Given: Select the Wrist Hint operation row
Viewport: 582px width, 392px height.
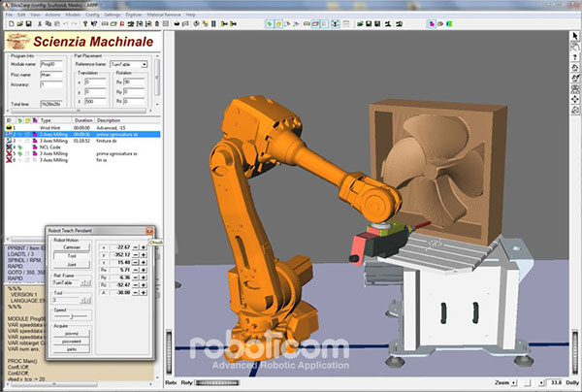Looking at the screenshot, I should (x=82, y=128).
